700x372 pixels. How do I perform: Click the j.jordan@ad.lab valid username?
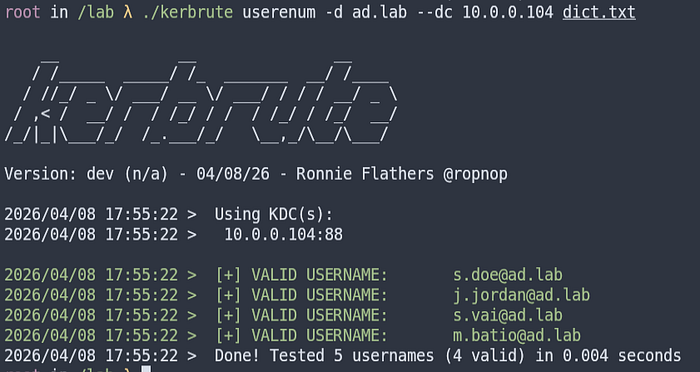point(521,295)
